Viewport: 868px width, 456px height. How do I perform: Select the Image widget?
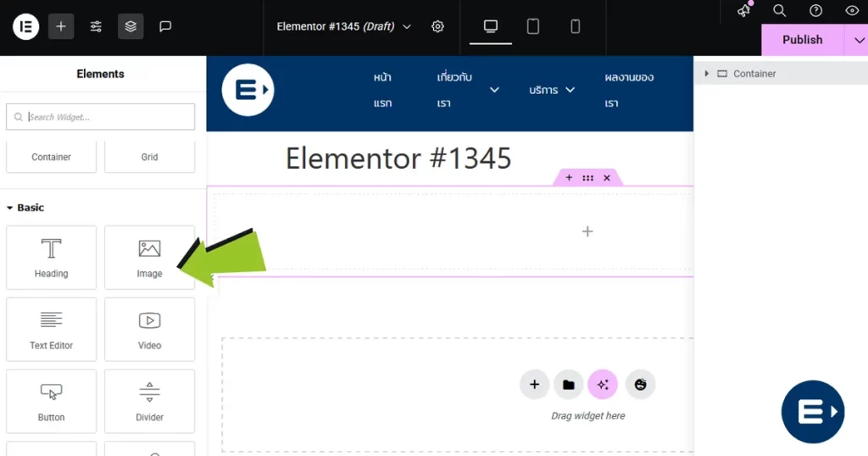click(149, 258)
